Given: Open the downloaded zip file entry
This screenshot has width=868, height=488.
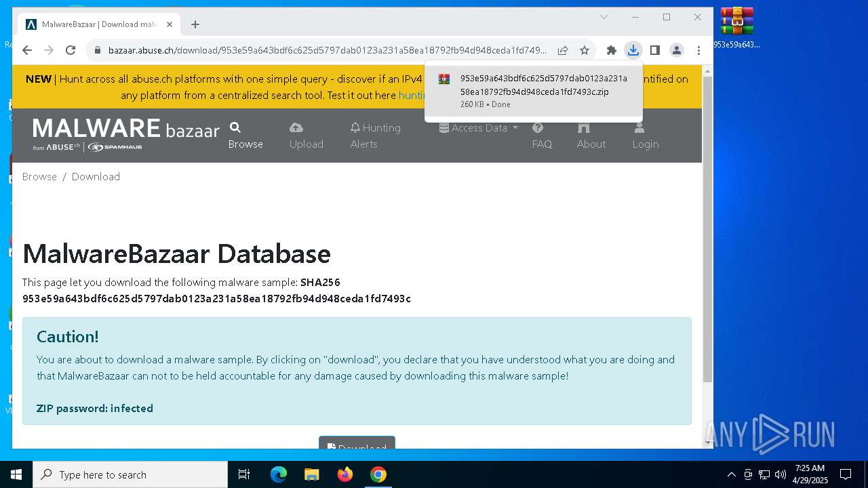Looking at the screenshot, I should 534,91.
